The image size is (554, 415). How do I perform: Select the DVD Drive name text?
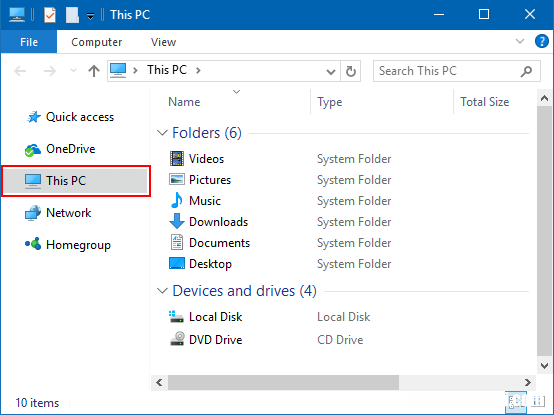216,340
